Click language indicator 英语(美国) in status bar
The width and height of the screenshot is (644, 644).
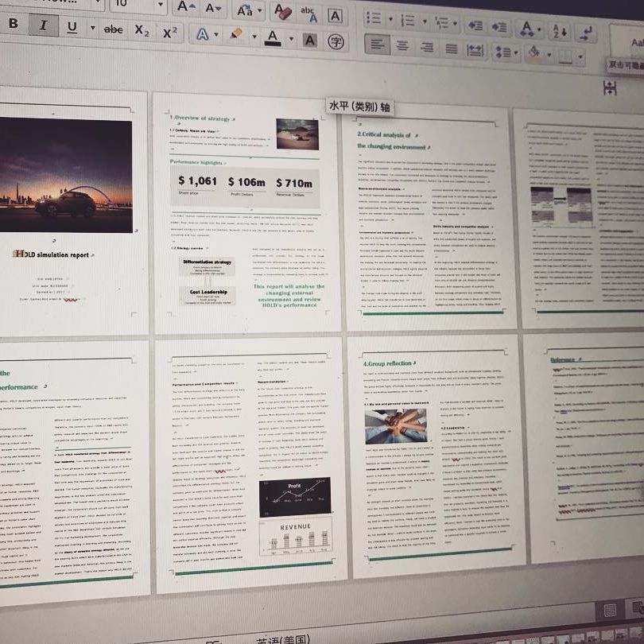pyautogui.click(x=283, y=640)
